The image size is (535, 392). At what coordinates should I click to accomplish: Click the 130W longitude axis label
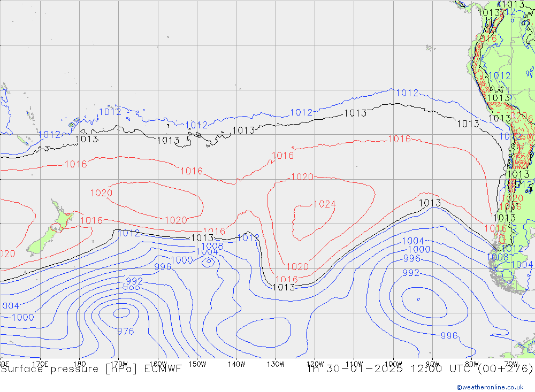(x=275, y=364)
